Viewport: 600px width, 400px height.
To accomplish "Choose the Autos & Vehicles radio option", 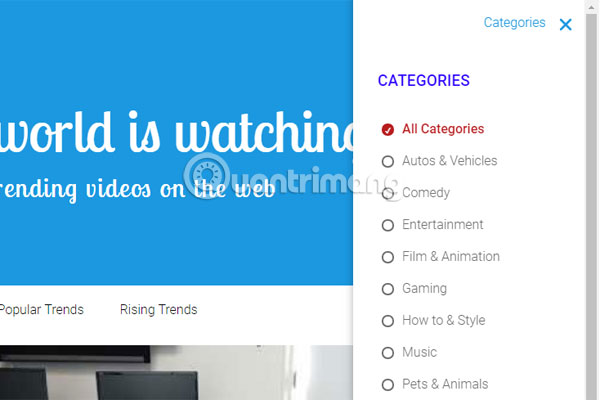I will [x=388, y=162].
